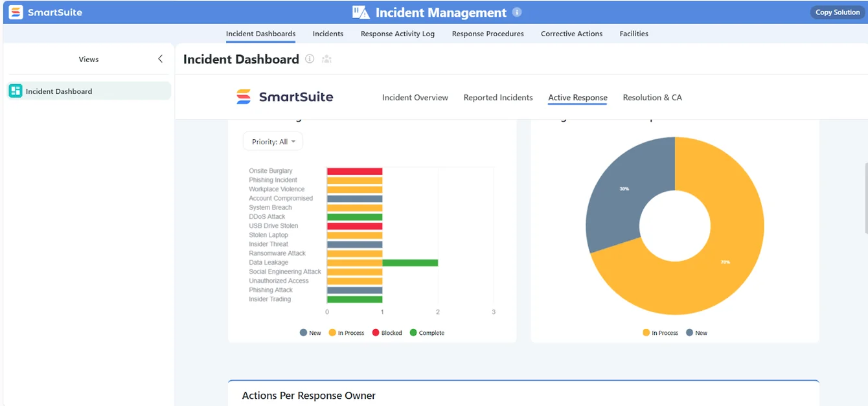Click the SmartSuite logo icon in header
The width and height of the screenshot is (868, 406).
click(16, 12)
